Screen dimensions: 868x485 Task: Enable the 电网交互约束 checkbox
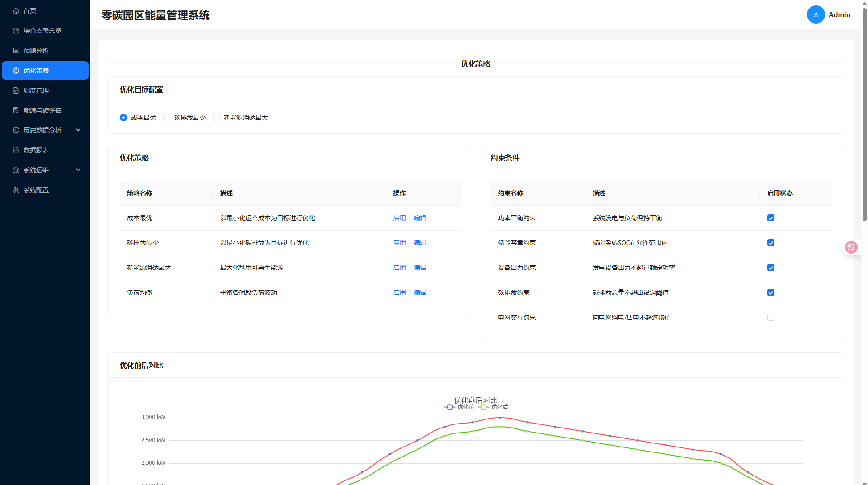click(771, 317)
